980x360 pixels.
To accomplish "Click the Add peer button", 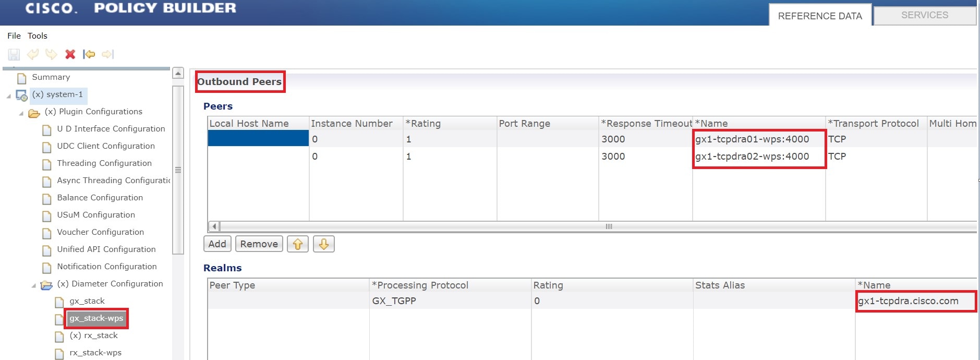I will [217, 244].
